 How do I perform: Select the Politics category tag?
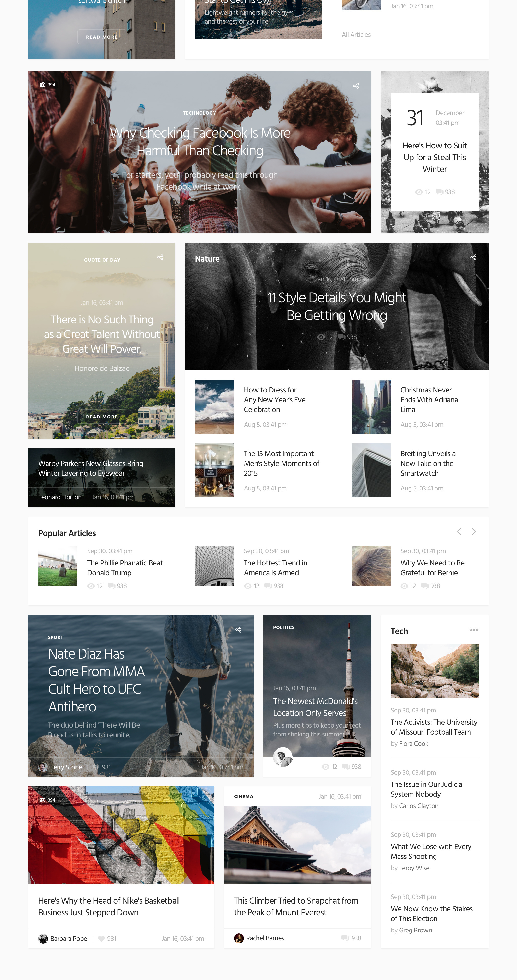(x=283, y=628)
